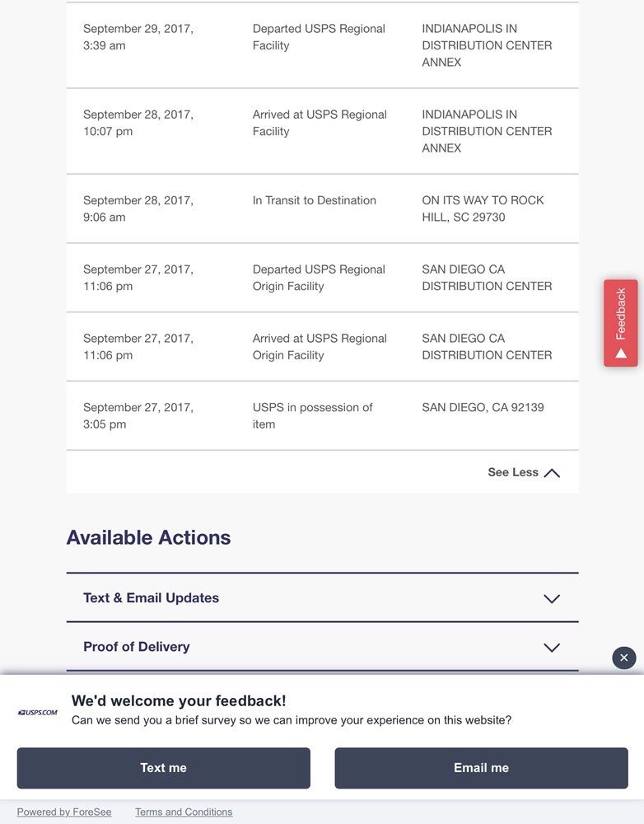Dismiss the survey popup with X icon
Image resolution: width=644 pixels, height=824 pixels.
(x=624, y=658)
